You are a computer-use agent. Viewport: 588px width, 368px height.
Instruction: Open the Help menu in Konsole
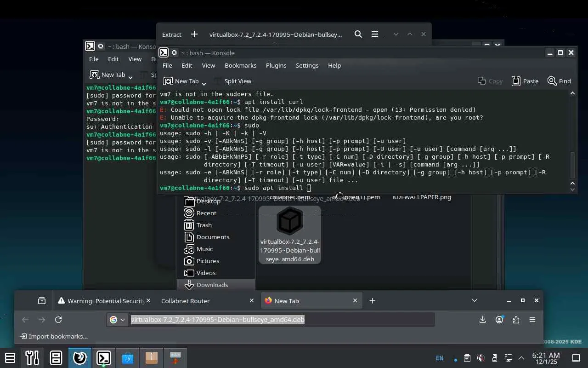click(x=334, y=65)
